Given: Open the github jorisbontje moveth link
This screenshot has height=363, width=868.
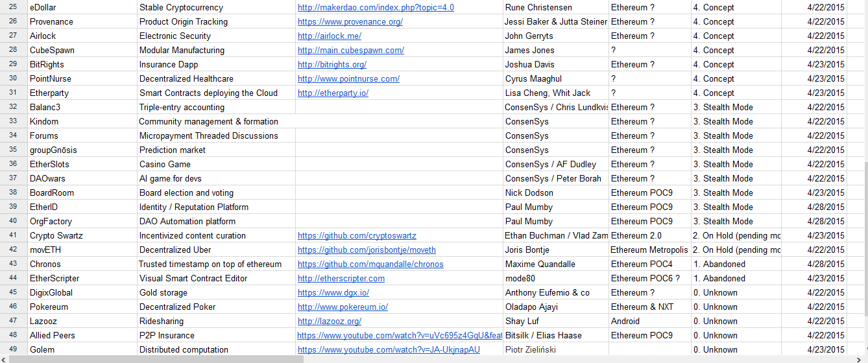Looking at the screenshot, I should 367,250.
